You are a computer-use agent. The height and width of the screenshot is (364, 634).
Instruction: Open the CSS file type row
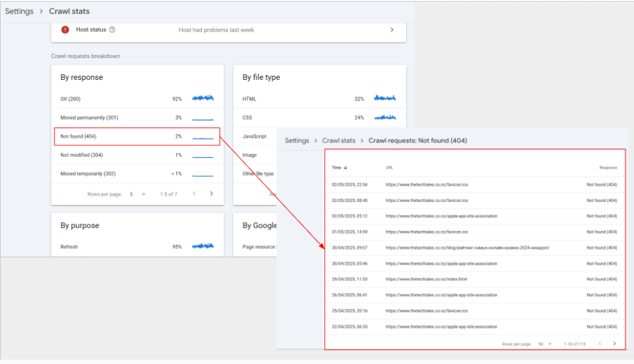(319, 118)
